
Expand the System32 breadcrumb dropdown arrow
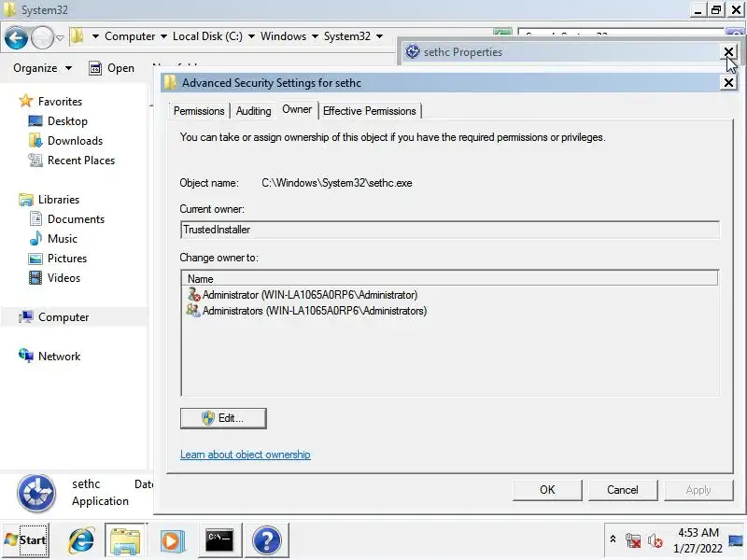[379, 36]
